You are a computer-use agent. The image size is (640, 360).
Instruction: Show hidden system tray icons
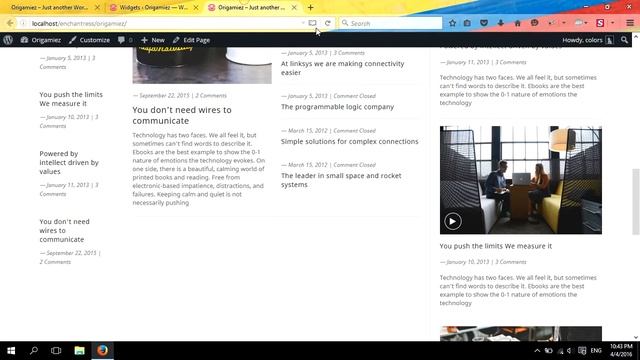[537, 351]
